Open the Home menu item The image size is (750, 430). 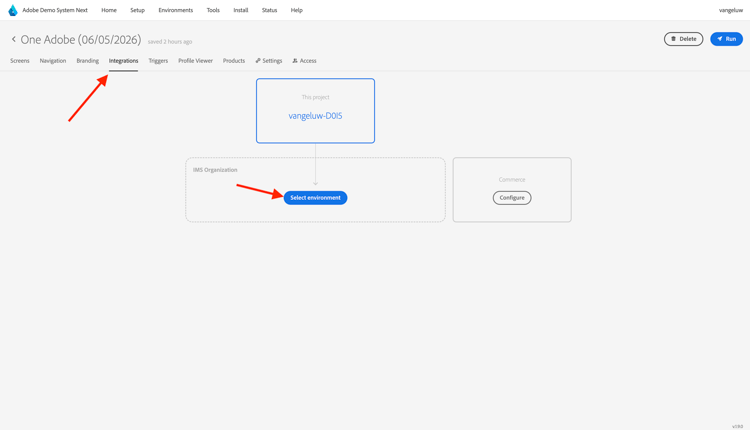tap(109, 10)
